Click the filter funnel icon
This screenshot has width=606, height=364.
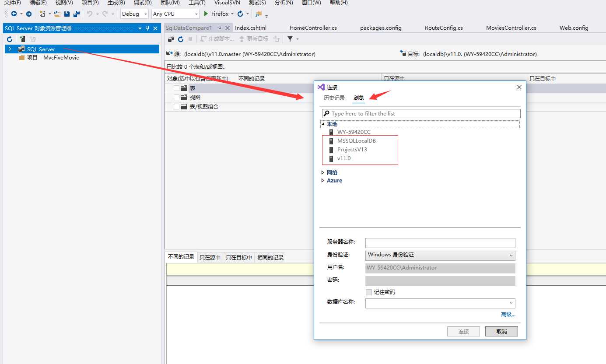[x=290, y=39]
